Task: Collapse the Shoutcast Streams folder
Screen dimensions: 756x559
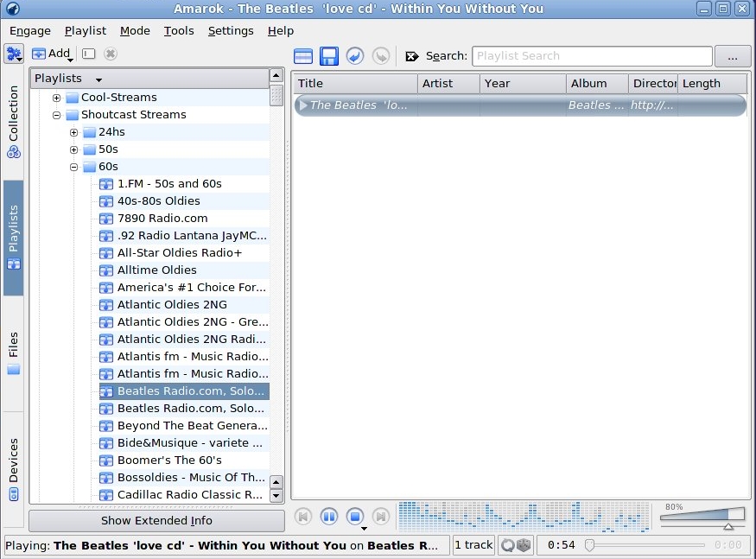Action: point(56,115)
